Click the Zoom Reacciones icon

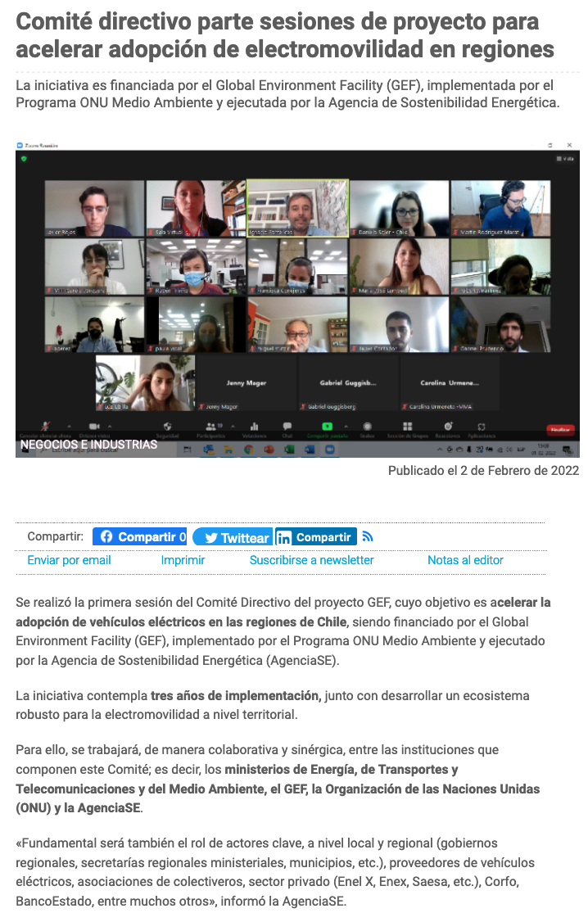[x=448, y=427]
